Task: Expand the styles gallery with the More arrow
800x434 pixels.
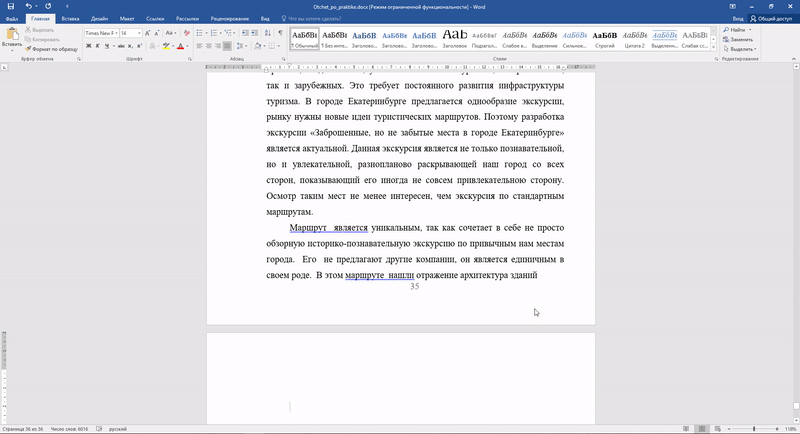Action: click(713, 47)
